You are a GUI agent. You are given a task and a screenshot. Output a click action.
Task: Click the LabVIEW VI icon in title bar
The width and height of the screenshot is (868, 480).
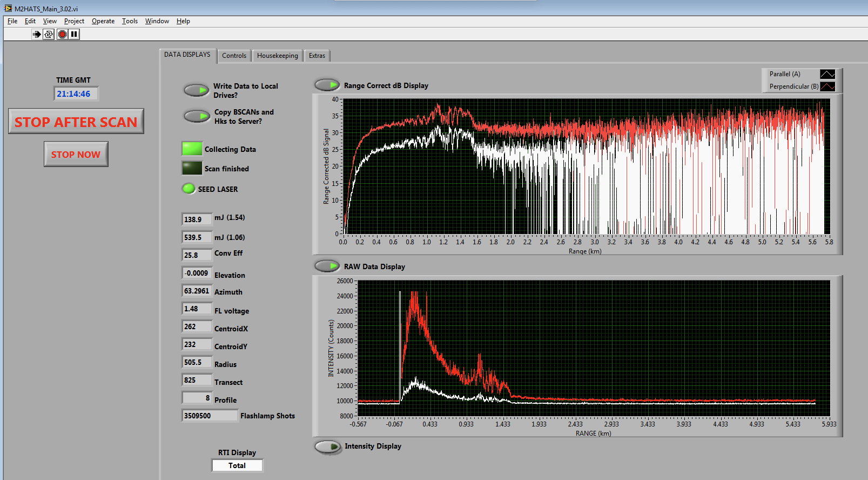point(8,8)
